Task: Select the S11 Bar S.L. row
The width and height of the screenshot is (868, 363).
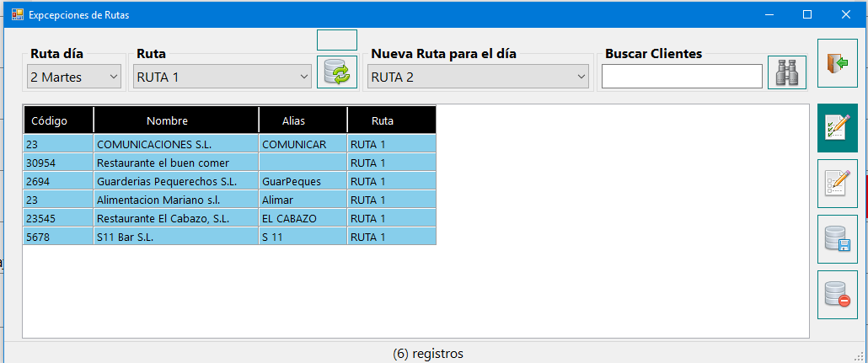Action: [229, 237]
